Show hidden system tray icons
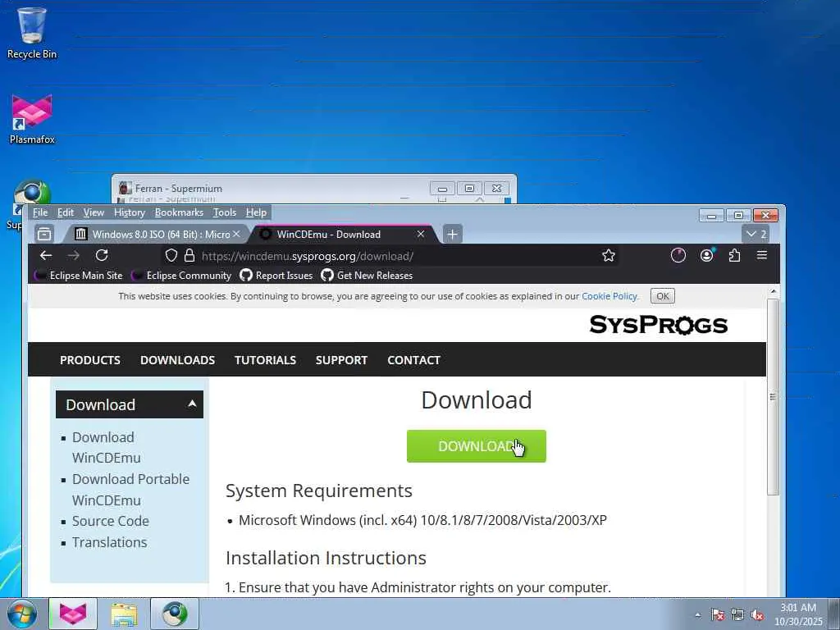 click(697, 615)
